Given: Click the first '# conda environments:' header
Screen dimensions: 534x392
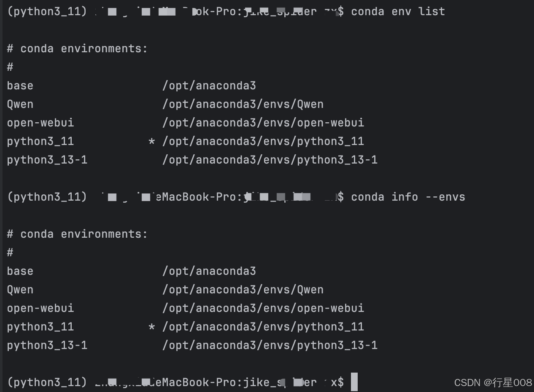Looking at the screenshot, I should (x=77, y=49).
